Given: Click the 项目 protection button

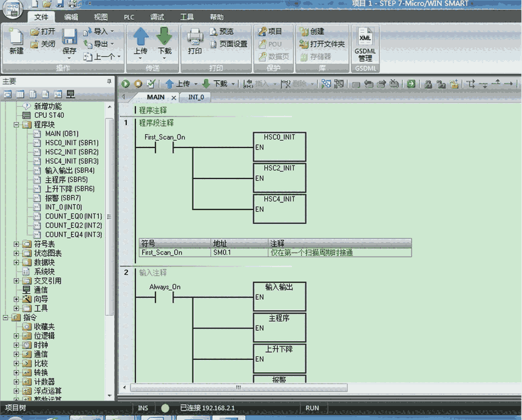Looking at the screenshot, I should (x=270, y=32).
